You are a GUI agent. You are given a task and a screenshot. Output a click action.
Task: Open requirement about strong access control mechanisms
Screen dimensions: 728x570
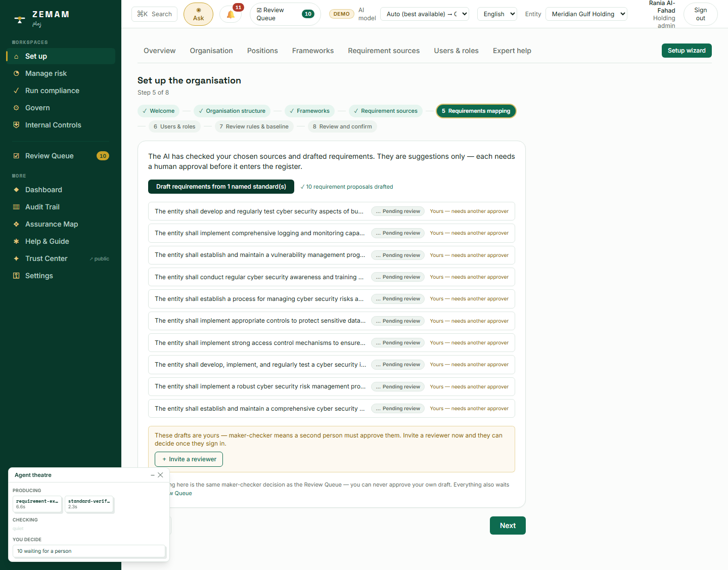[332, 343]
